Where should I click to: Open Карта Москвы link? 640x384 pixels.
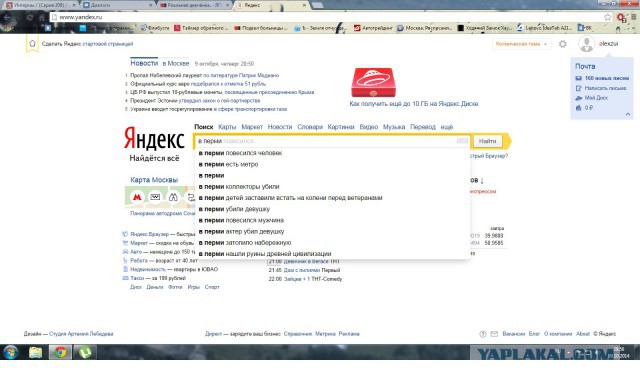[154, 180]
